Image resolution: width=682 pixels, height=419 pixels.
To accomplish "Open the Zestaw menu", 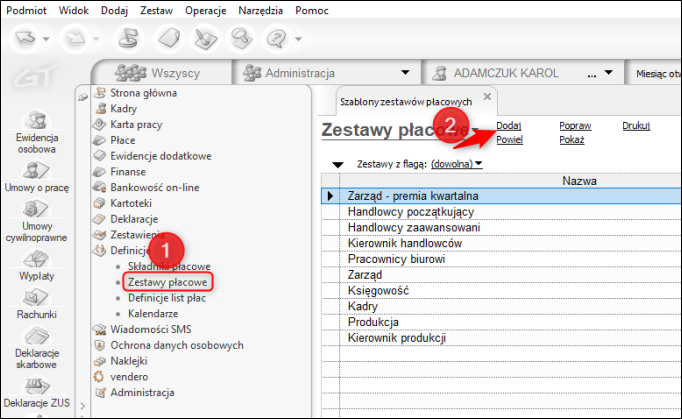I will point(156,10).
